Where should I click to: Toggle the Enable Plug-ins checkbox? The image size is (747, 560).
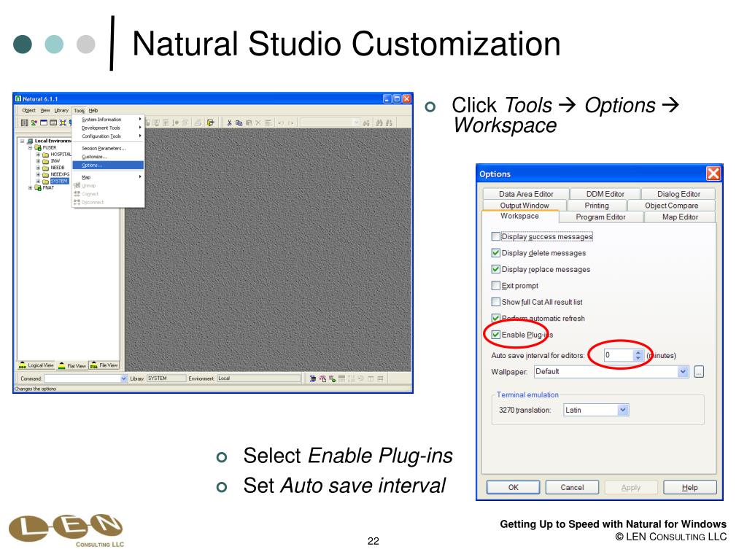pos(495,334)
